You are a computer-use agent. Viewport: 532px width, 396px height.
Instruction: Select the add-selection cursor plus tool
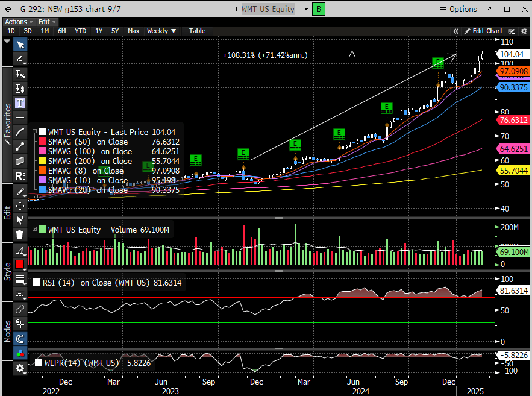tap(20, 220)
